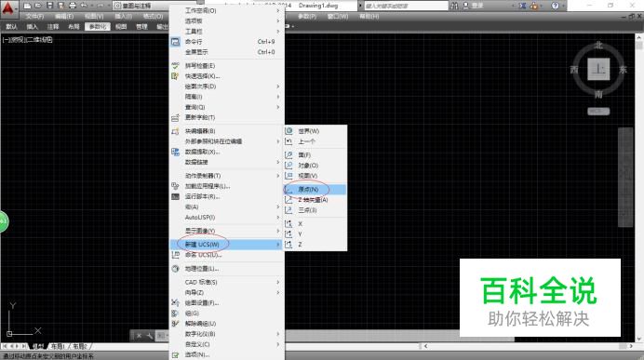Click the Undo arrow icon in quick access toolbar
Screen dimensions: 644x360
coord(84,6)
